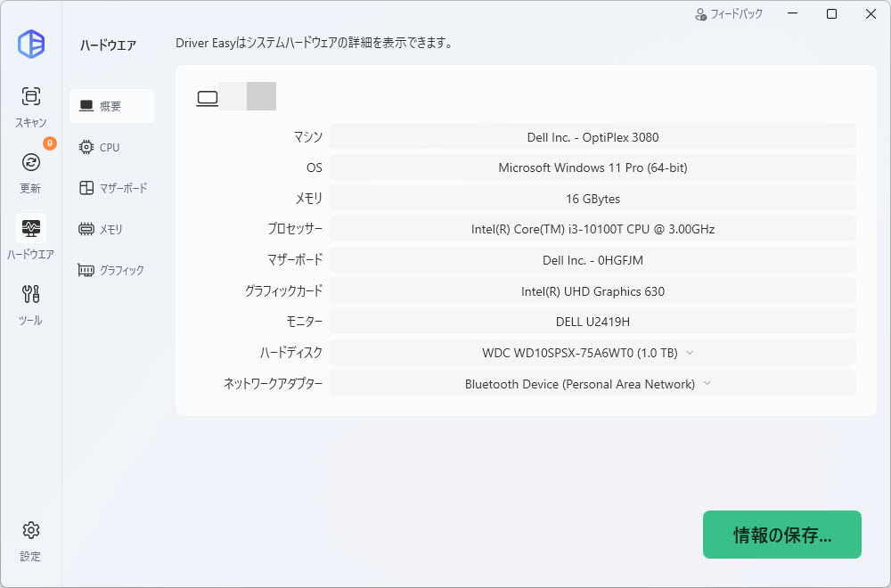Click the orange update count badge

pos(49,143)
